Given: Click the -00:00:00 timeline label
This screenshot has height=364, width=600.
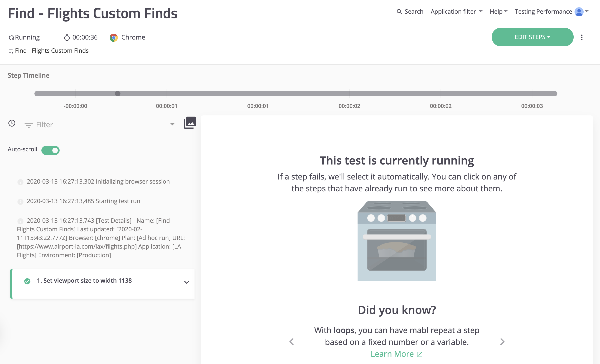Looking at the screenshot, I should click(75, 106).
